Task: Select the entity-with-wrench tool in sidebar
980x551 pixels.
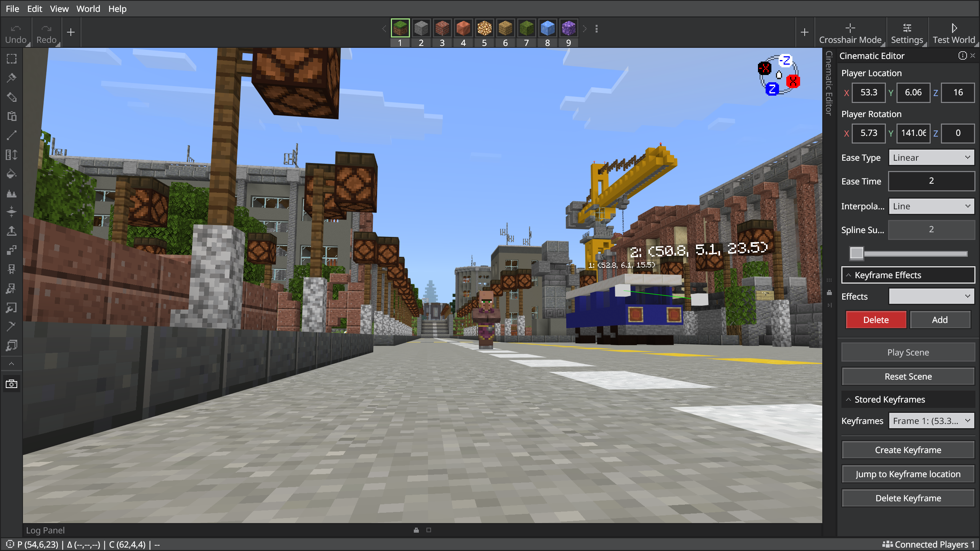Action: click(11, 288)
